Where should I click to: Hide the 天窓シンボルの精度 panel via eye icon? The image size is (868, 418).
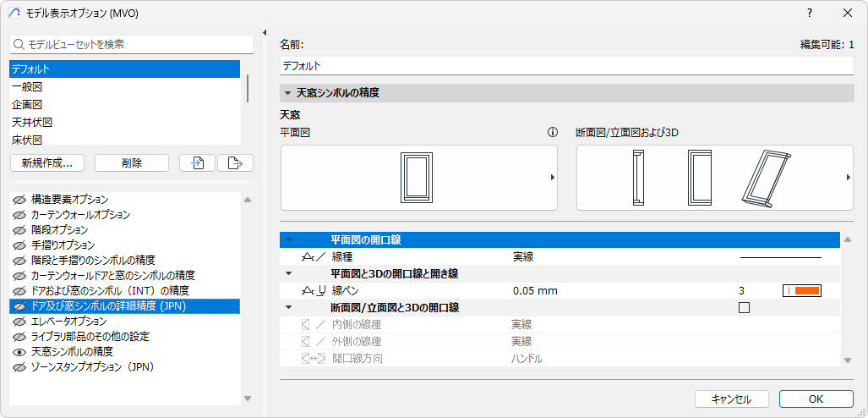(x=20, y=351)
